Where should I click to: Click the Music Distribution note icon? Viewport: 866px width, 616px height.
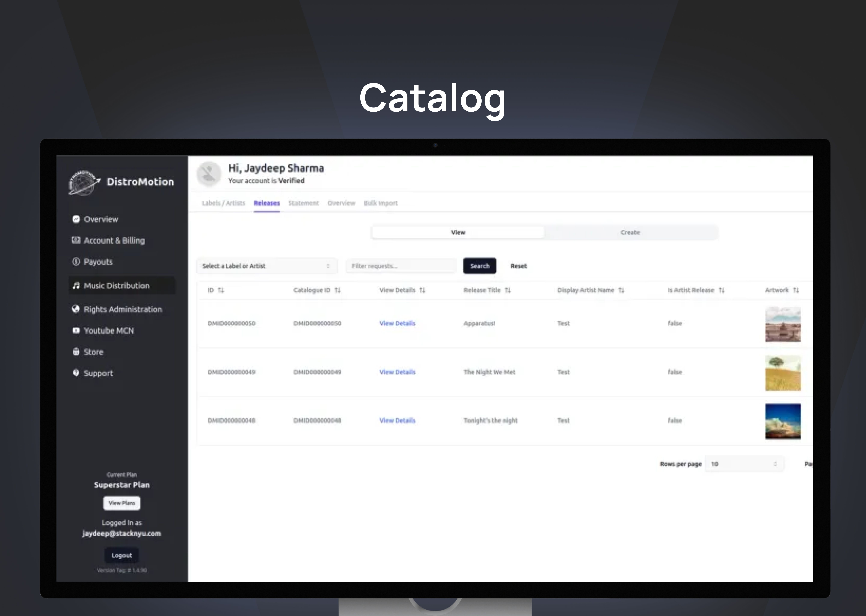click(x=76, y=286)
